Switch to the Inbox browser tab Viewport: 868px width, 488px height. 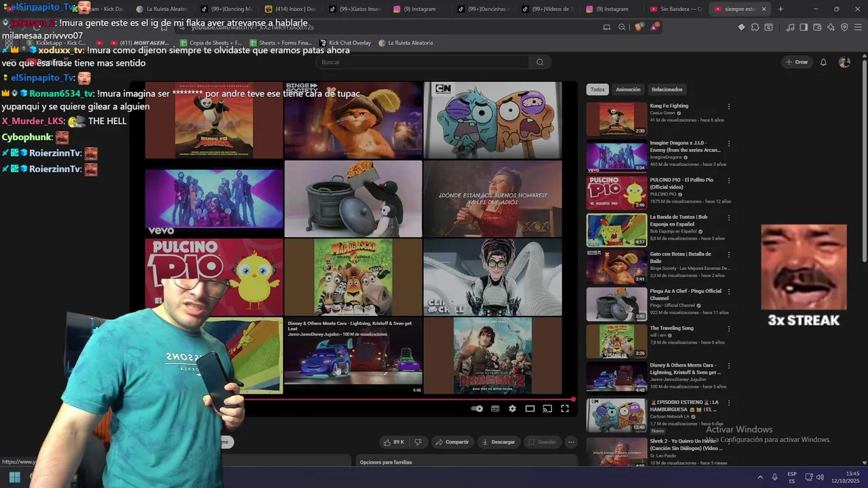(x=290, y=9)
